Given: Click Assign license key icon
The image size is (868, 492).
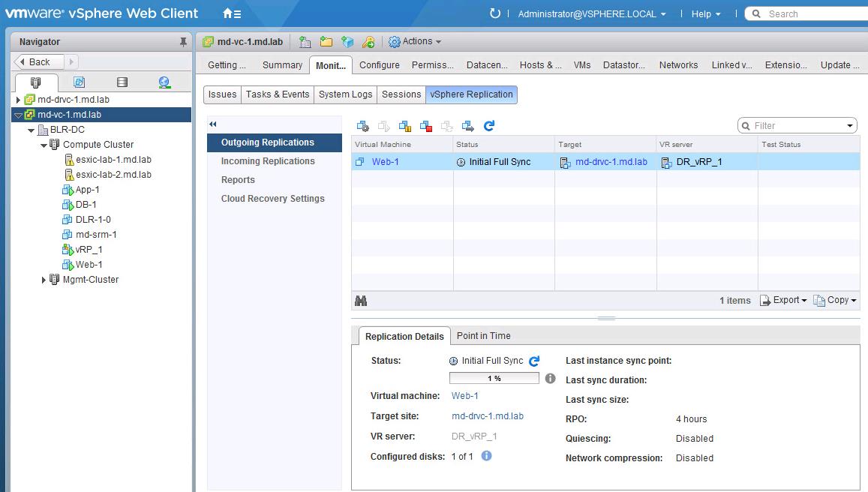Looking at the screenshot, I should (x=368, y=41).
